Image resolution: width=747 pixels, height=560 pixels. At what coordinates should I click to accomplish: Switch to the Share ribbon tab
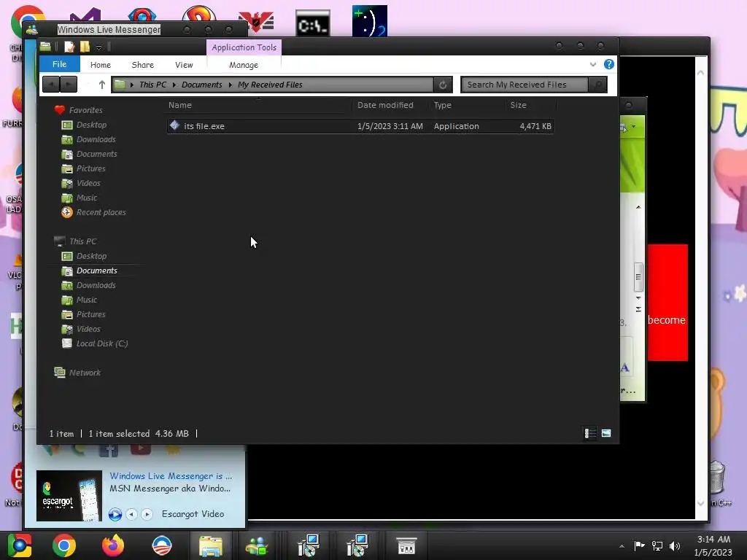pyautogui.click(x=143, y=65)
